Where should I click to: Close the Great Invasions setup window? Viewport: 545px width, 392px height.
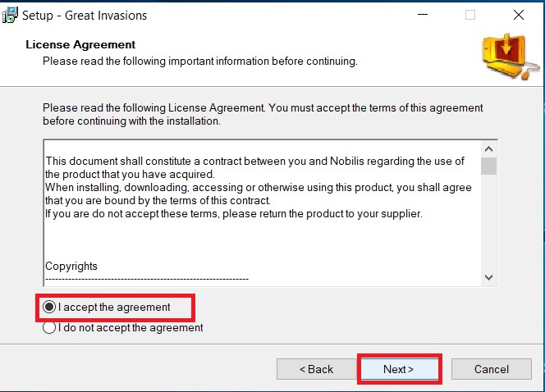(x=519, y=15)
